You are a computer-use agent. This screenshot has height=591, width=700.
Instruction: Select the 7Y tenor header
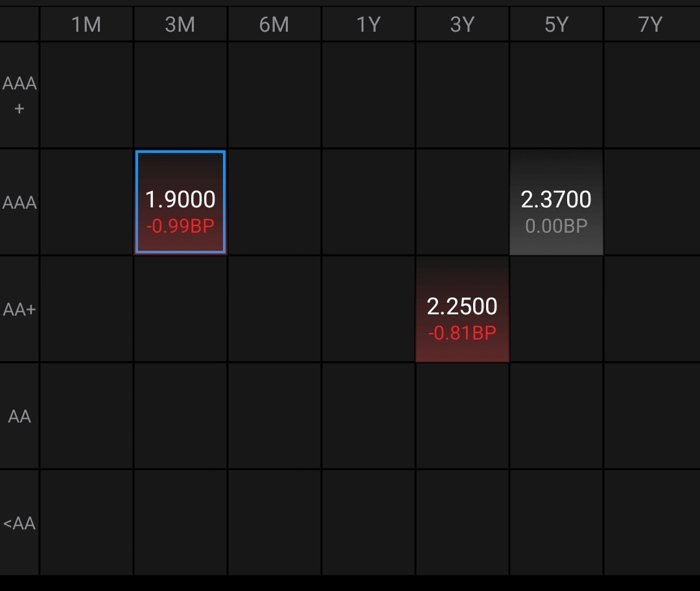coord(651,25)
